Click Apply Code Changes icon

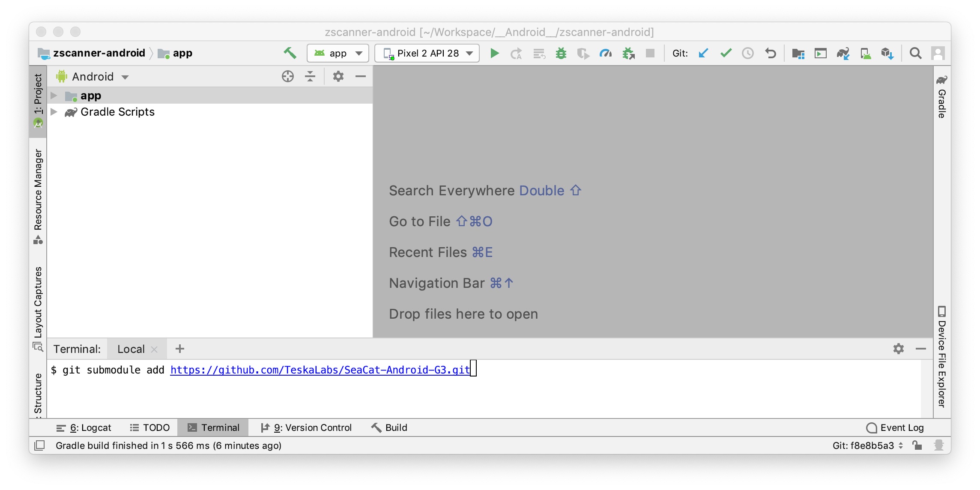pyautogui.click(x=539, y=54)
